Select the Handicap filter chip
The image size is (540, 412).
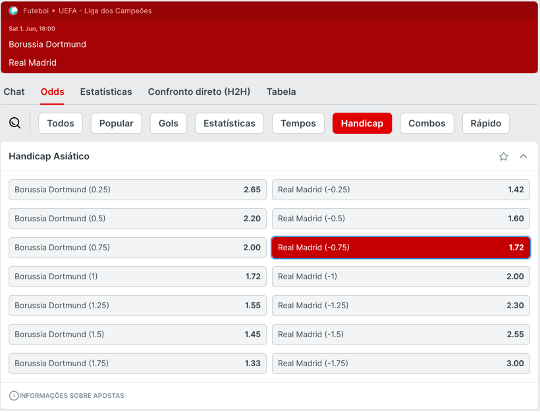(x=362, y=123)
